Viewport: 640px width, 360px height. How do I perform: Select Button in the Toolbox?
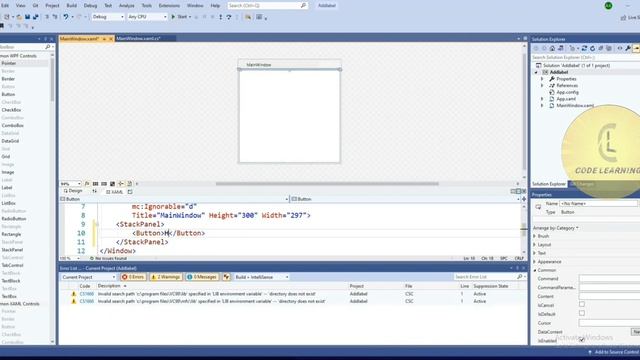8,94
